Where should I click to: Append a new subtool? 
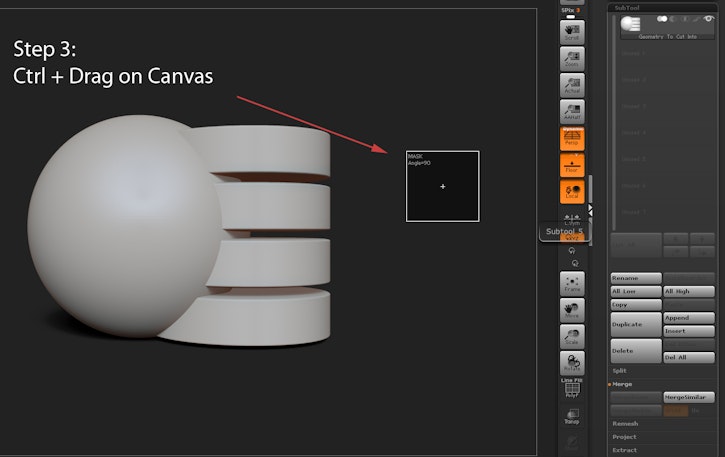[x=689, y=318]
